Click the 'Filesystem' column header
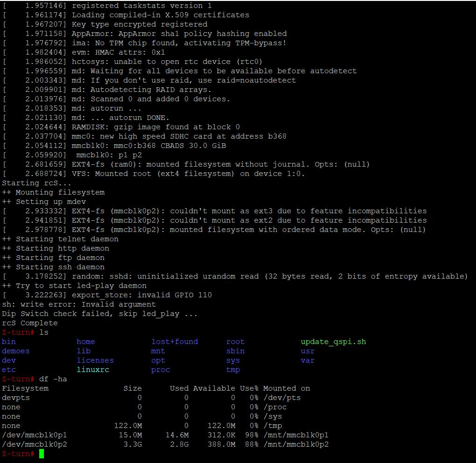The image size is (476, 463). click(x=25, y=388)
